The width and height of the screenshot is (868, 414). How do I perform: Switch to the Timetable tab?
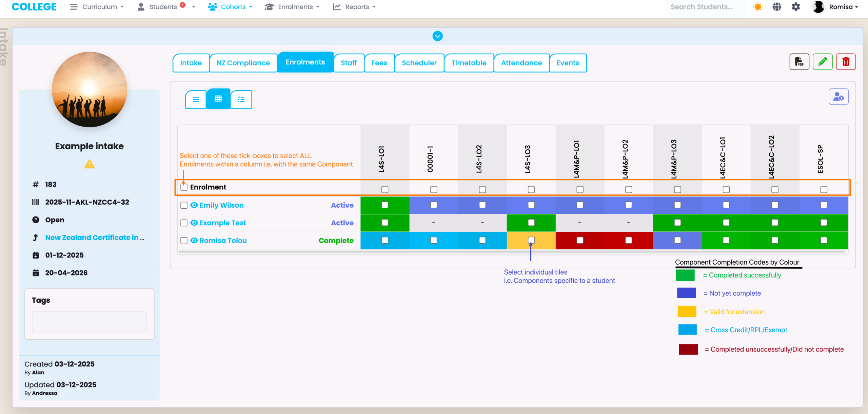[469, 63]
